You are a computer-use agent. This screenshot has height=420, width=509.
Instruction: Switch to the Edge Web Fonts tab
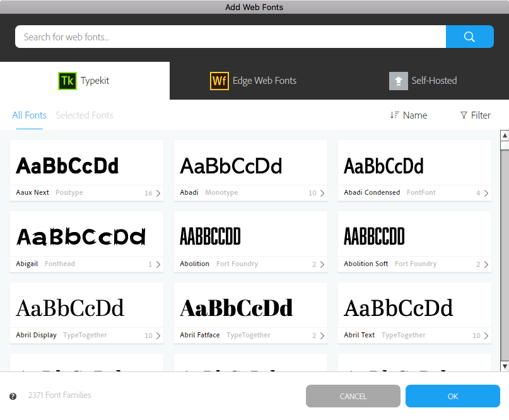coord(253,81)
